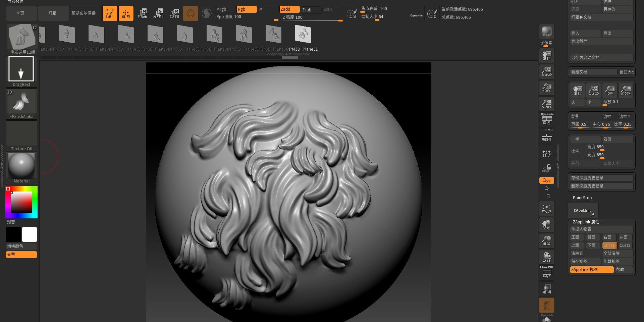Click the white secondary color swatch
Viewport: 644px width, 322px height.
30,234
